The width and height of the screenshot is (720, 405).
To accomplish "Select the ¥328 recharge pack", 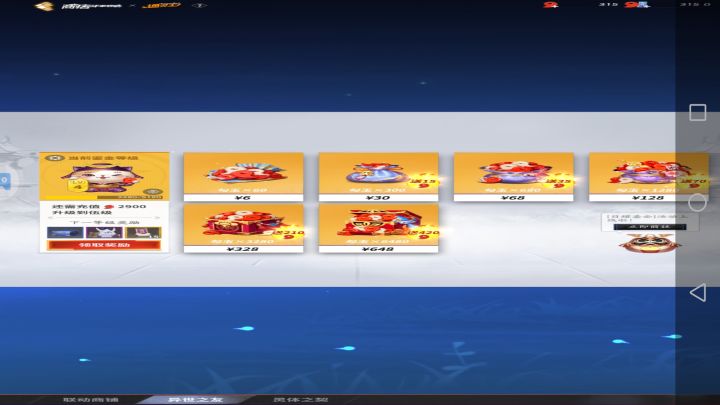I will (243, 228).
